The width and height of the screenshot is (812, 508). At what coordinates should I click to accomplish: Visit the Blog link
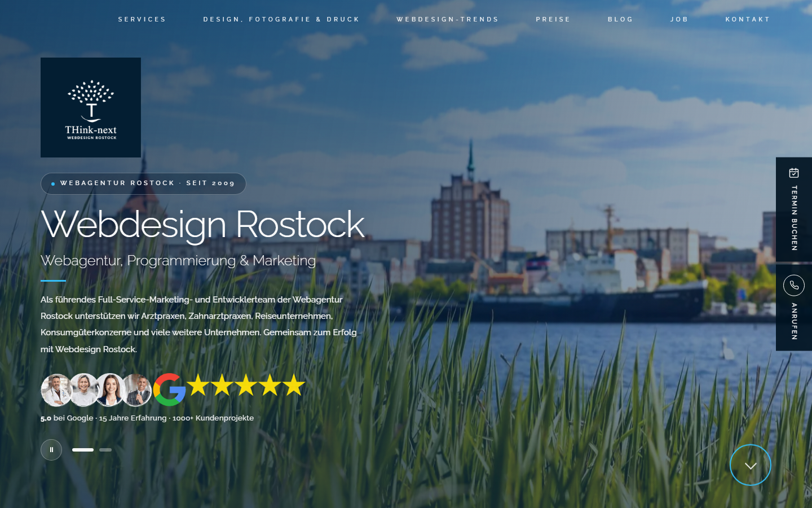[620, 19]
